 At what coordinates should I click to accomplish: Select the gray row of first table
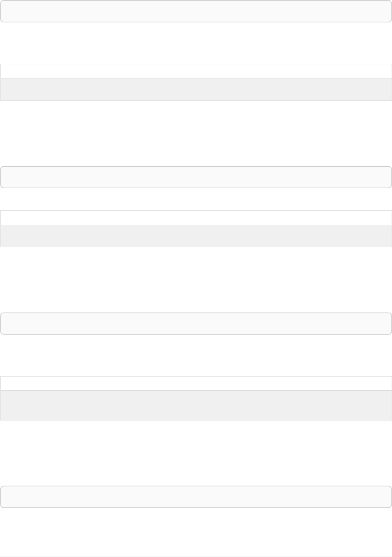coord(196,89)
